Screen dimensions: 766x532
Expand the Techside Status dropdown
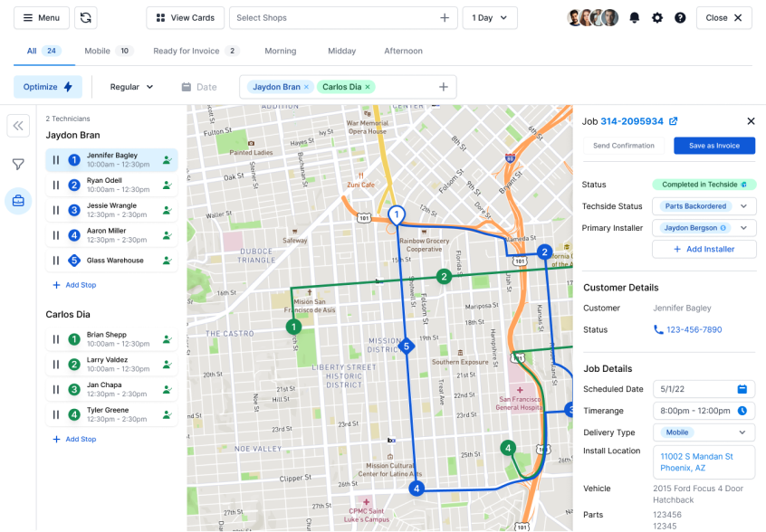pos(743,206)
